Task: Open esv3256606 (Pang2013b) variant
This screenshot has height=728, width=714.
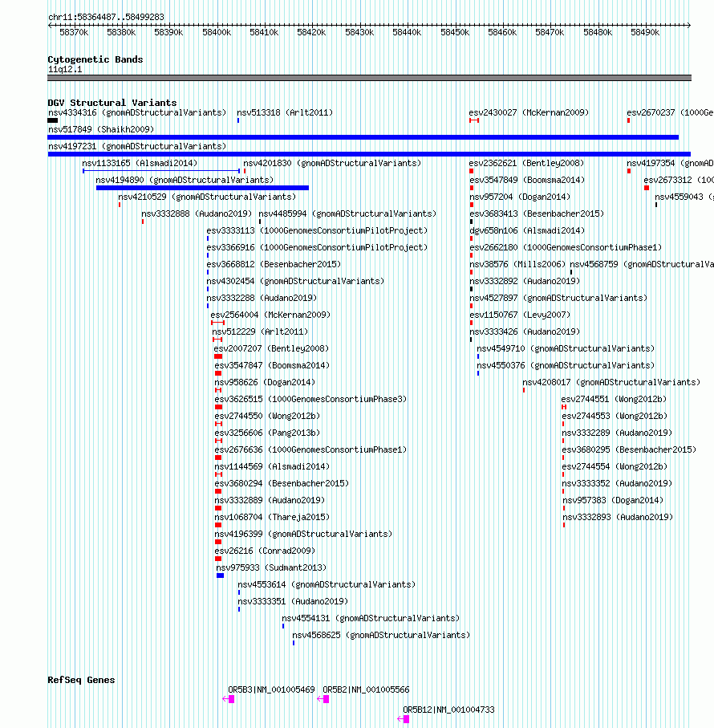Action: tap(267, 433)
